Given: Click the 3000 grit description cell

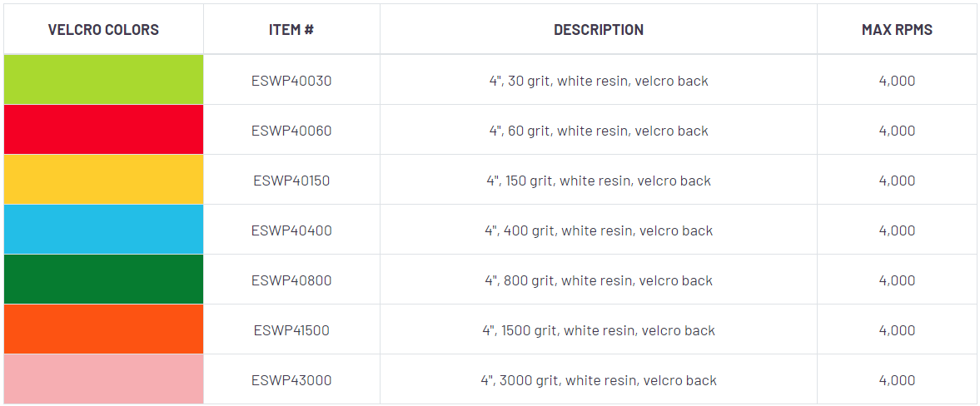Looking at the screenshot, I should pos(599,380).
